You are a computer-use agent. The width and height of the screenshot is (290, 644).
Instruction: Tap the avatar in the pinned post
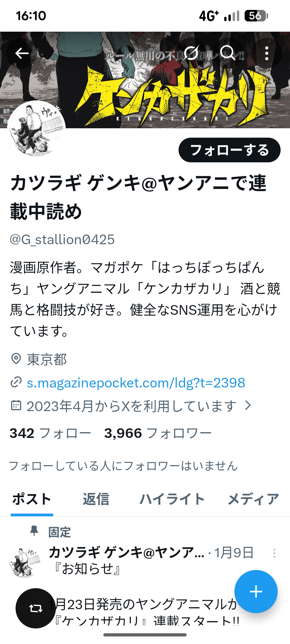(x=25, y=562)
